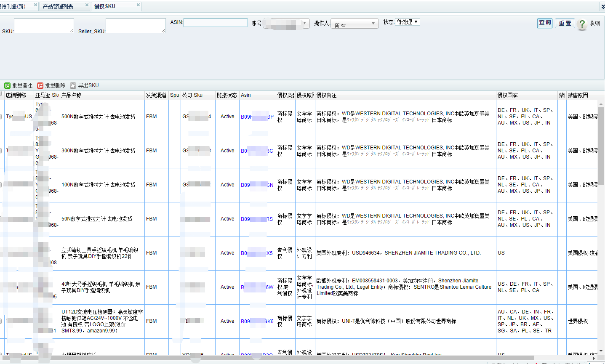Image resolution: width=605 pixels, height=364 pixels.
Task: Click the horizontal scroll-right arrow
Action: tap(594, 358)
